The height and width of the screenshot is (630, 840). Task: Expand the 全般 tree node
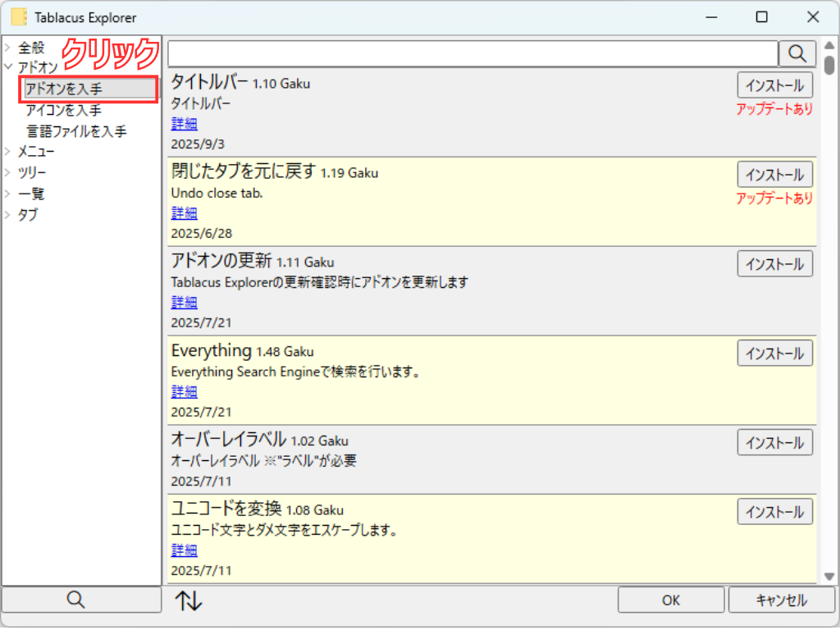(x=7, y=48)
